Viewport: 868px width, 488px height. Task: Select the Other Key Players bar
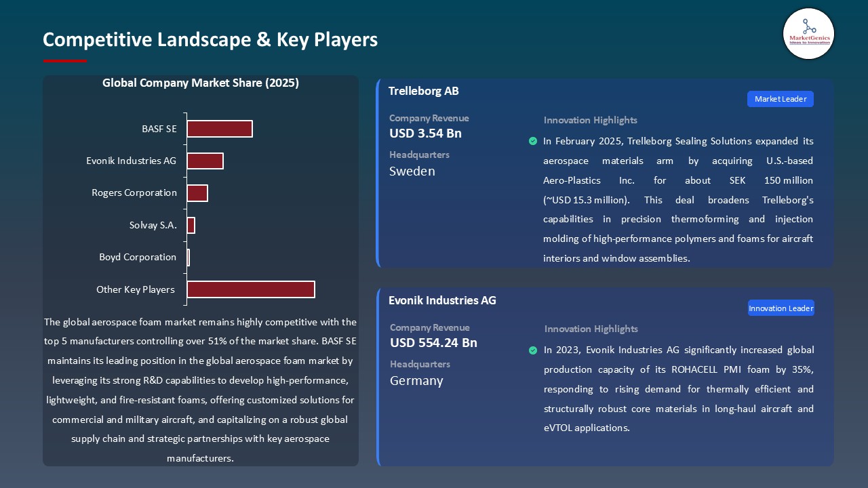point(250,289)
